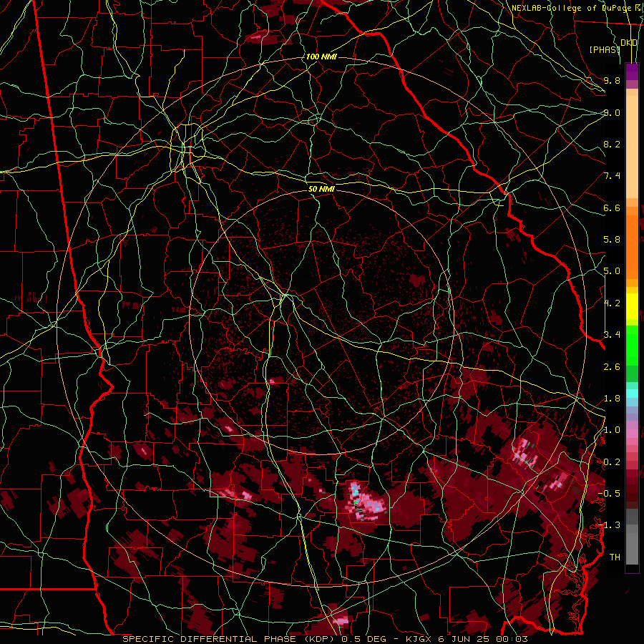Click the yellow segment of the color bar
The height and width of the screenshot is (644, 644).
632,306
